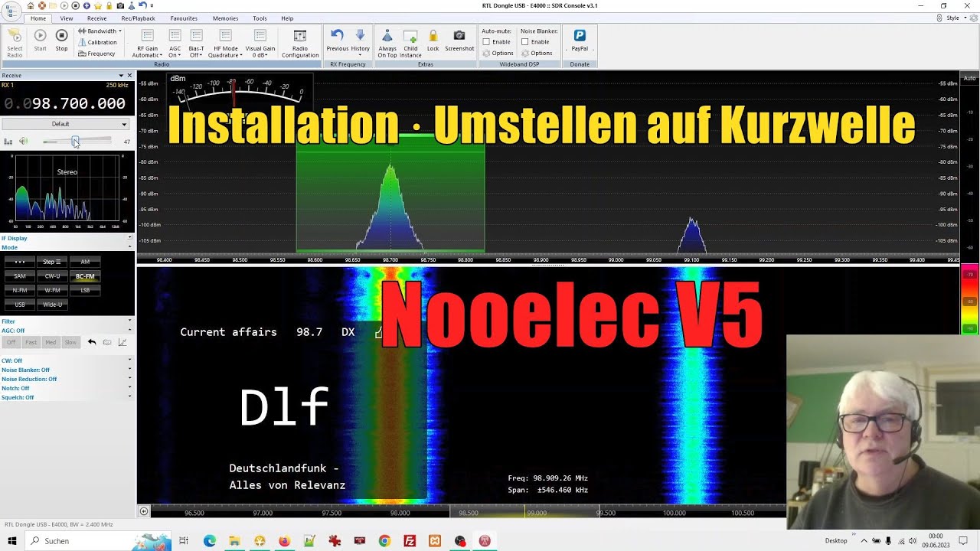980x551 pixels.
Task: Open RF Gain Automatic dropdown
Action: coord(147,44)
